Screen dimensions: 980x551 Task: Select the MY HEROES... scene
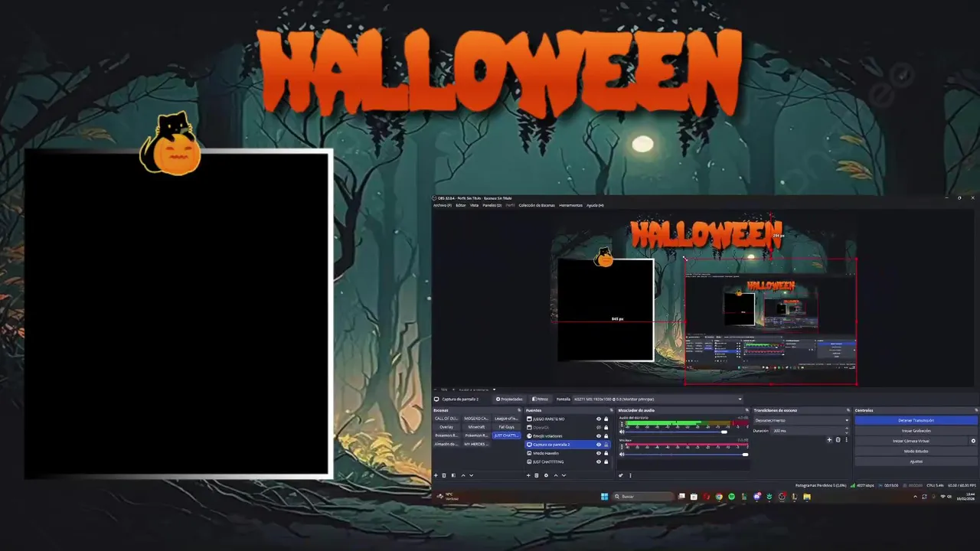[x=476, y=444]
